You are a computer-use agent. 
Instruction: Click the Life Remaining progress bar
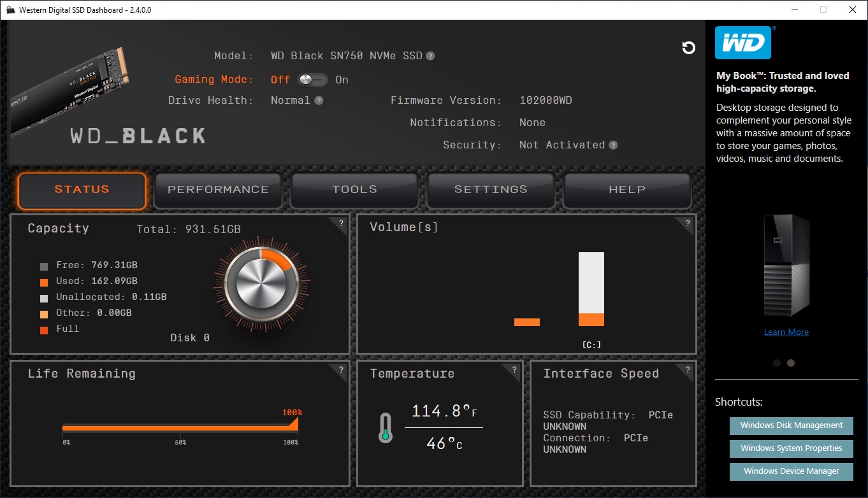[x=180, y=428]
